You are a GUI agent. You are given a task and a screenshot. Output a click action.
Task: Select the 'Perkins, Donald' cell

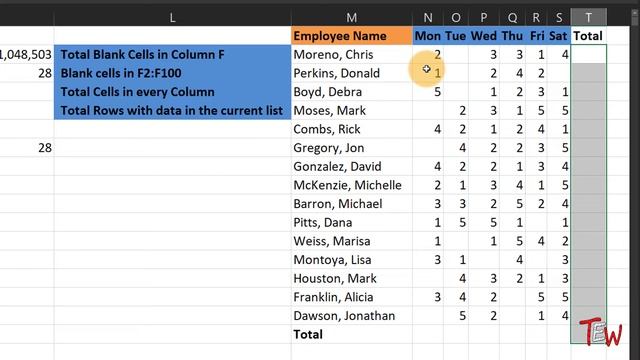pos(351,73)
